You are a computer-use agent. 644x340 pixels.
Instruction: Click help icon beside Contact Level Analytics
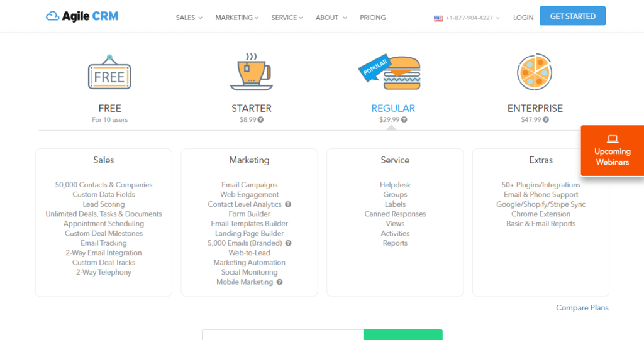point(288,204)
